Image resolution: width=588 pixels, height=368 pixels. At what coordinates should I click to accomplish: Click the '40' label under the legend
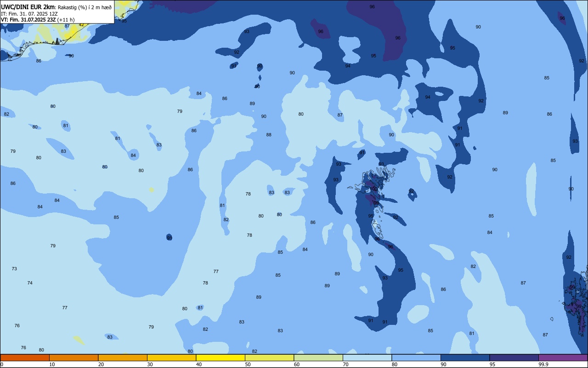(199, 364)
